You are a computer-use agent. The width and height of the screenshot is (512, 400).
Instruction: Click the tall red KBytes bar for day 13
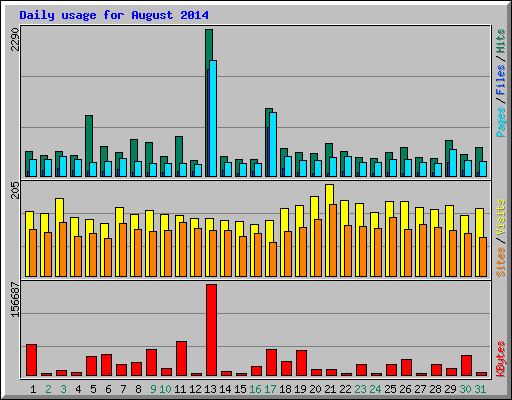pyautogui.click(x=211, y=330)
